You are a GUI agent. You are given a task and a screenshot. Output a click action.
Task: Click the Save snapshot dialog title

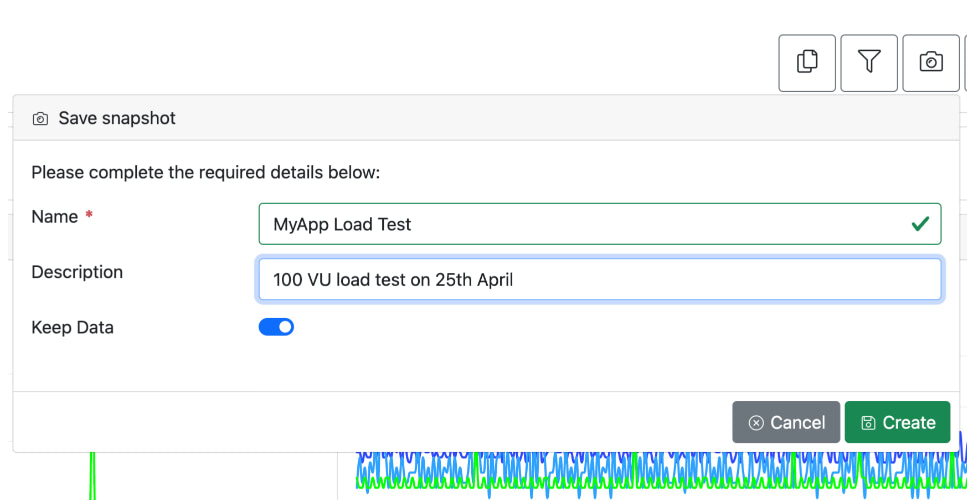116,118
